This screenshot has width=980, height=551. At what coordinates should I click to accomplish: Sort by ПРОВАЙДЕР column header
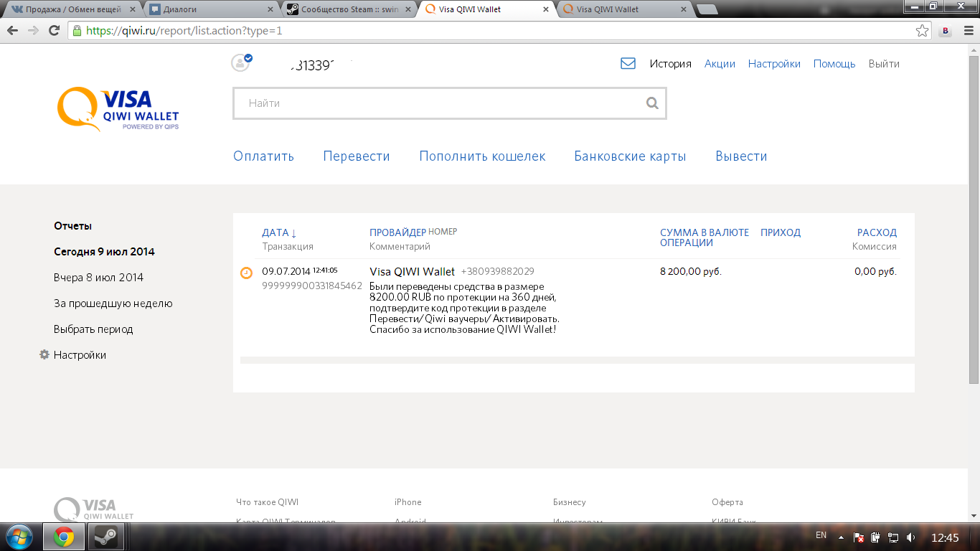click(x=397, y=232)
